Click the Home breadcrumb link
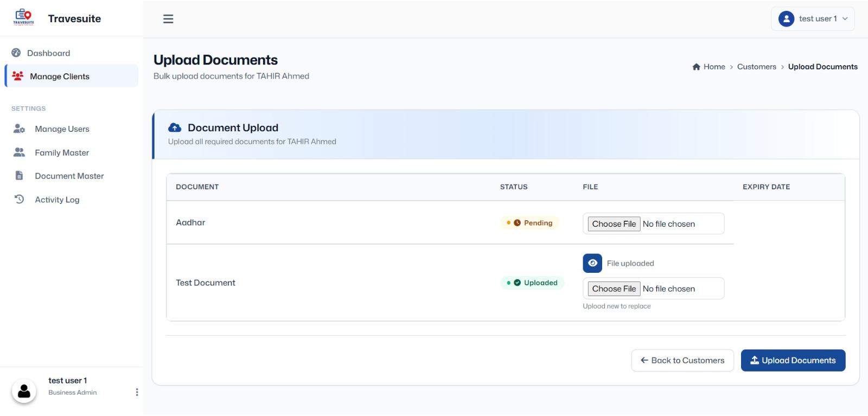This screenshot has width=868, height=416. tap(714, 67)
